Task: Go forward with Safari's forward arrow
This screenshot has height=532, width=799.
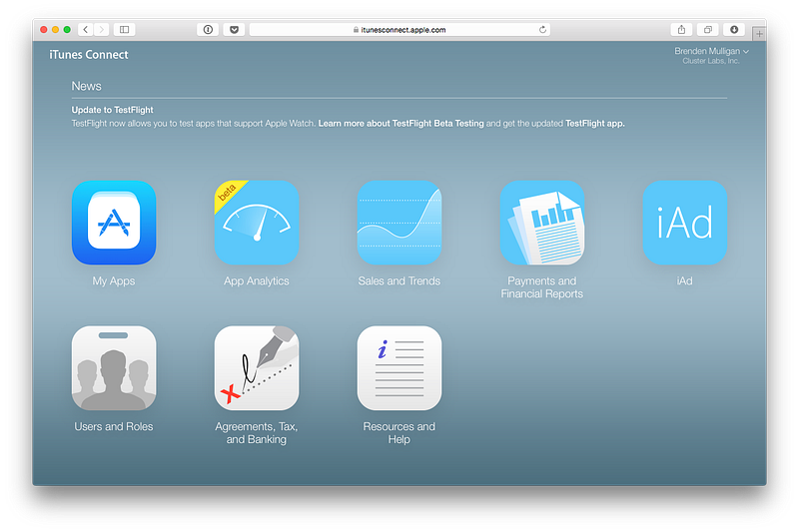Action: [x=102, y=30]
